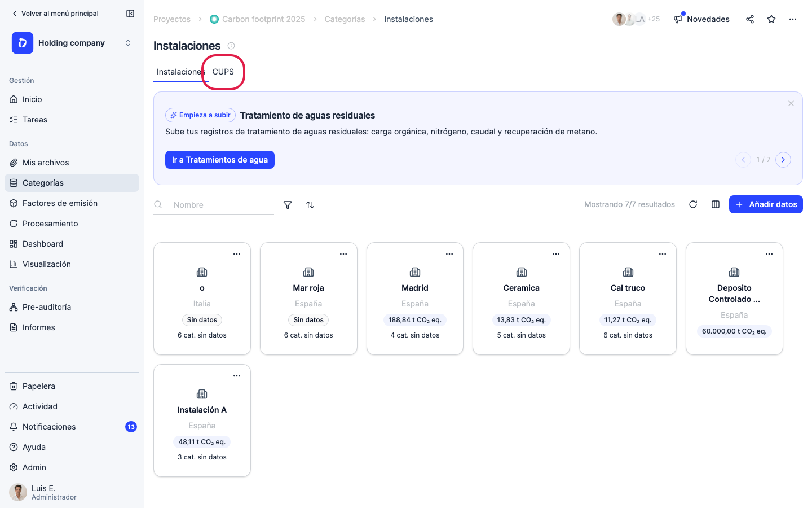Open Mis archivos page

coord(72,163)
